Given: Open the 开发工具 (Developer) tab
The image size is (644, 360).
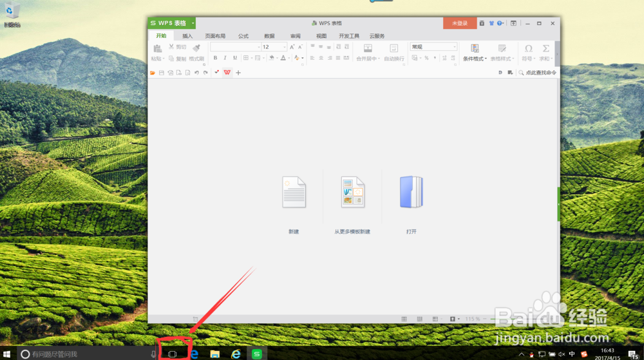Looking at the screenshot, I should tap(349, 36).
